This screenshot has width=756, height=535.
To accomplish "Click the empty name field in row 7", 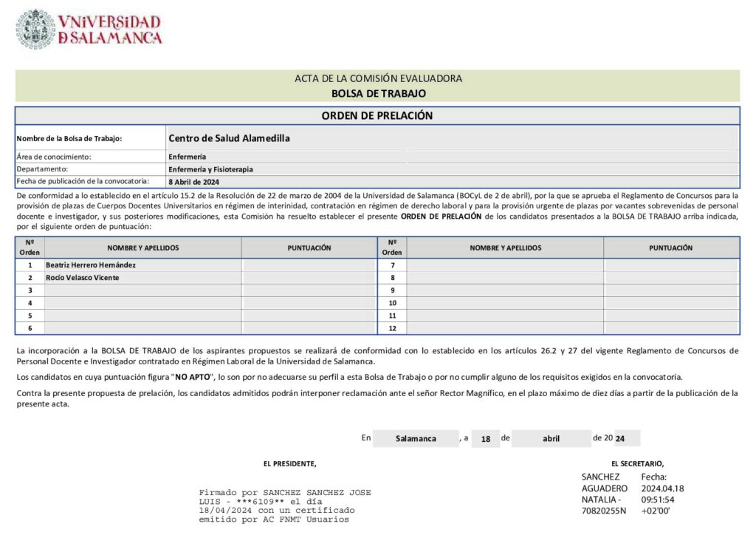I will (x=505, y=265).
